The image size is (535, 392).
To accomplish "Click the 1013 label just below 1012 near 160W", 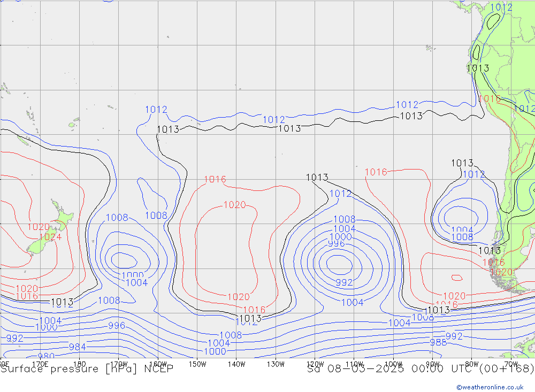I will (168, 129).
